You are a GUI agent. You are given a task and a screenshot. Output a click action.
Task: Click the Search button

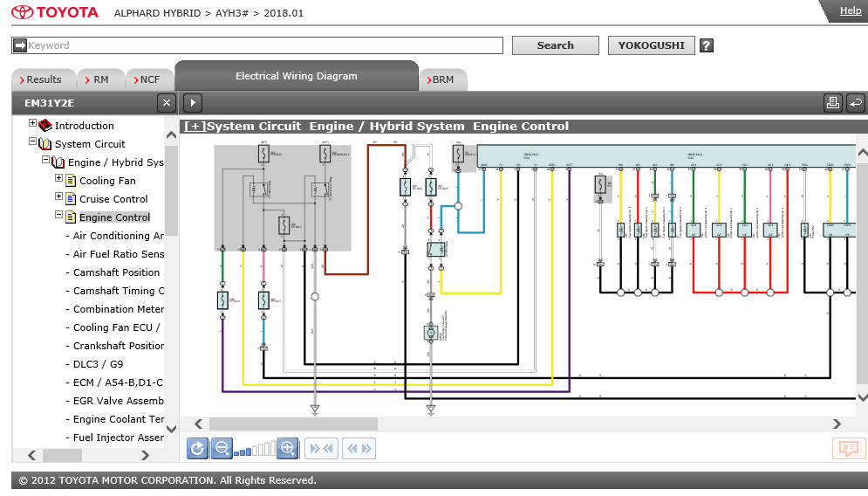point(555,45)
